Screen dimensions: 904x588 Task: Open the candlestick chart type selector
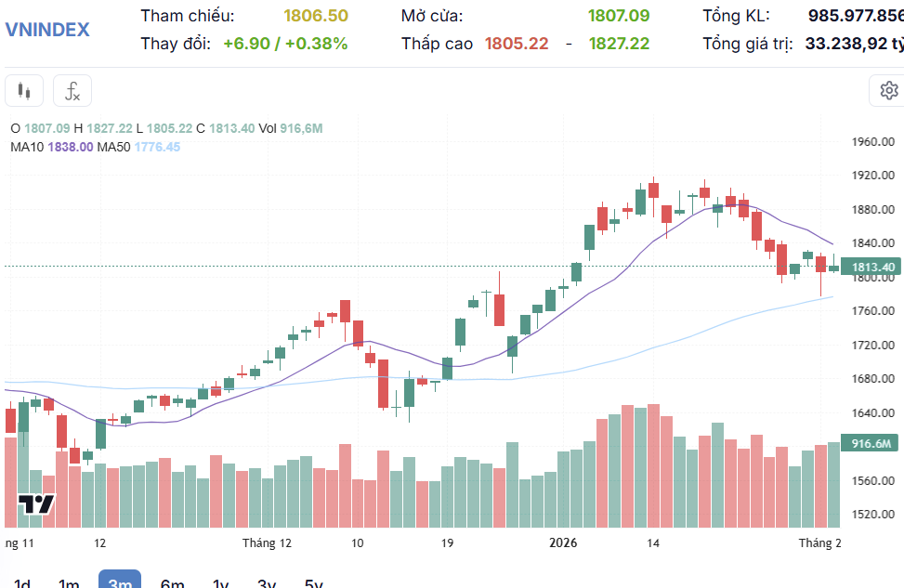tap(24, 91)
